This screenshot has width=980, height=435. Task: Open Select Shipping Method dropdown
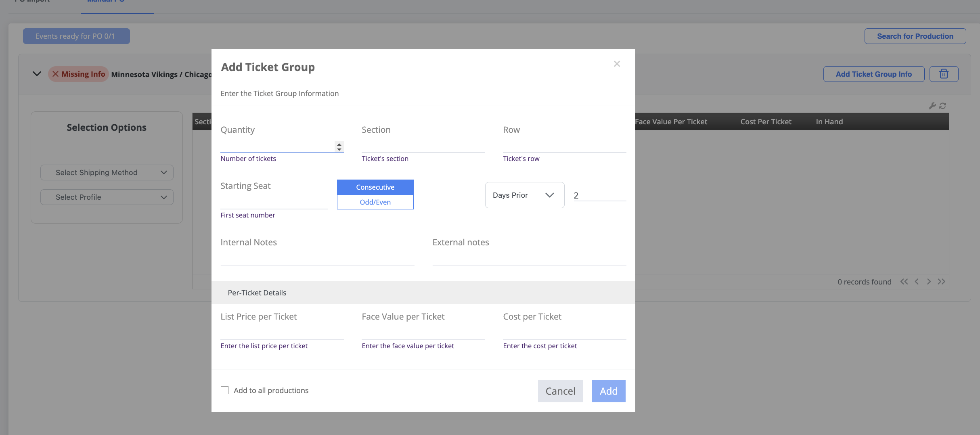(107, 173)
